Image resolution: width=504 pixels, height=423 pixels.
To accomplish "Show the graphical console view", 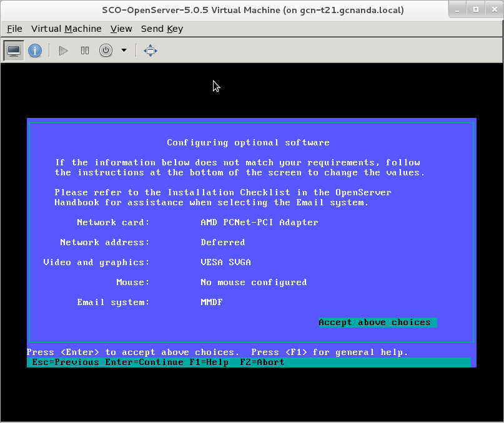I will [x=14, y=51].
